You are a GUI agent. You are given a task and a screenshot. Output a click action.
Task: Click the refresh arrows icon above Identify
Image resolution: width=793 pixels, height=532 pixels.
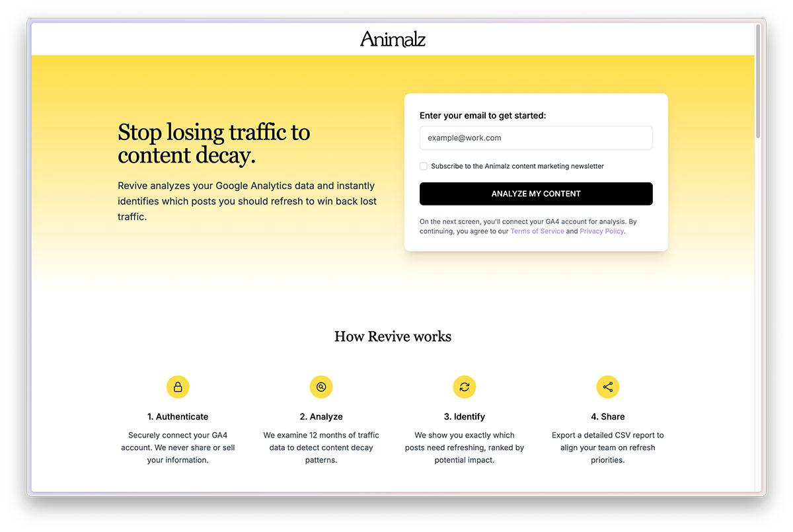(465, 387)
